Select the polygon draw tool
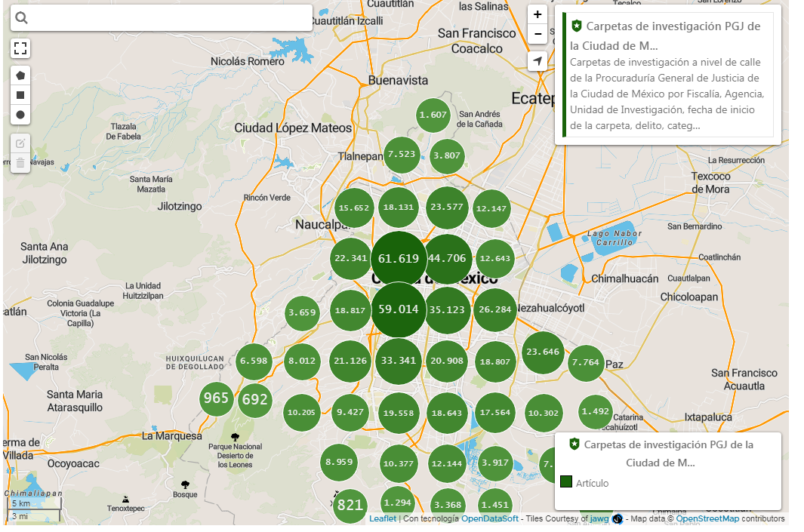804x532 pixels. tap(20, 76)
